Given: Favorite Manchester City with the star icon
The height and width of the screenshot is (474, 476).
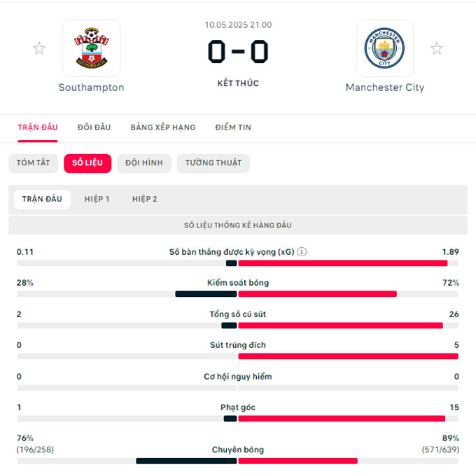Looking at the screenshot, I should pos(437,48).
